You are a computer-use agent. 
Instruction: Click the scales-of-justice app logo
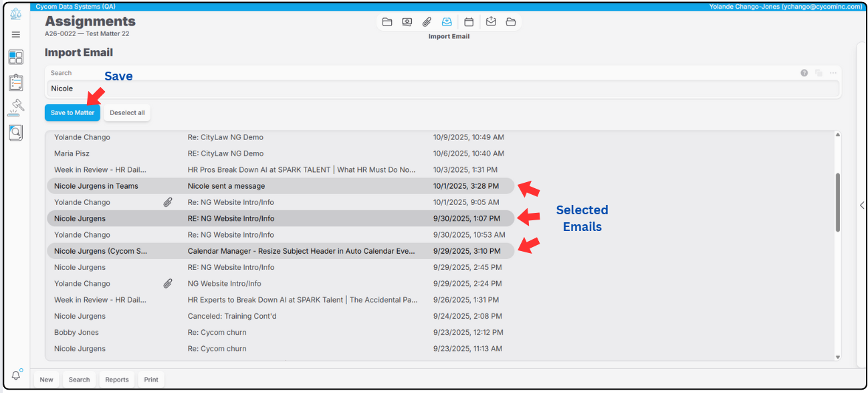[16, 13]
